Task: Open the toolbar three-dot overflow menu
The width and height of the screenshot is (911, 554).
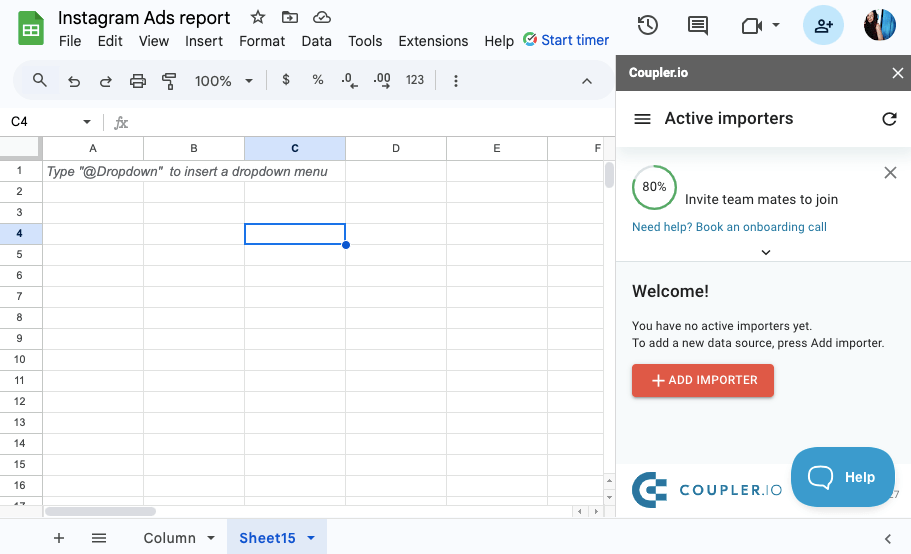Action: point(456,81)
